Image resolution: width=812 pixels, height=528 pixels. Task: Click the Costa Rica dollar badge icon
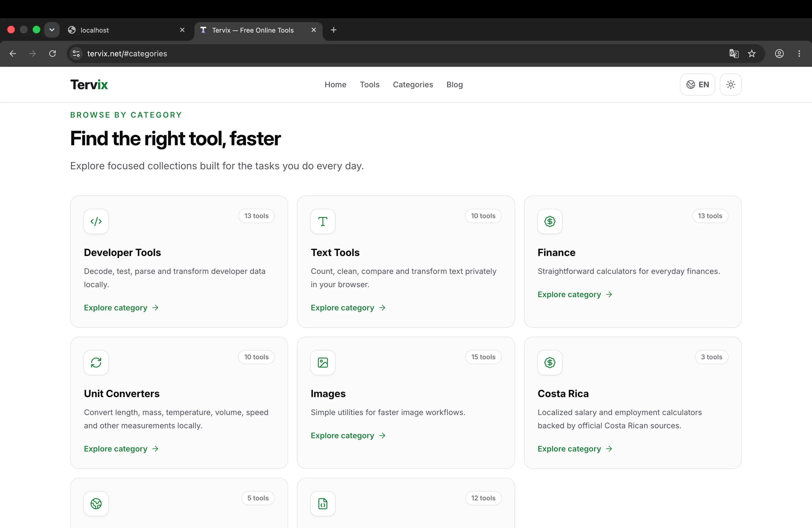[550, 363]
